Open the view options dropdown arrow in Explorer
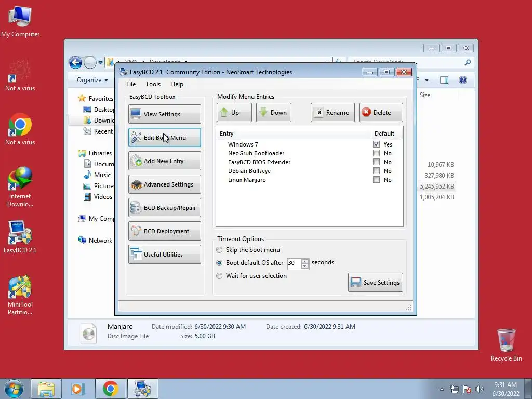Image resolution: width=532 pixels, height=399 pixels. (x=427, y=80)
